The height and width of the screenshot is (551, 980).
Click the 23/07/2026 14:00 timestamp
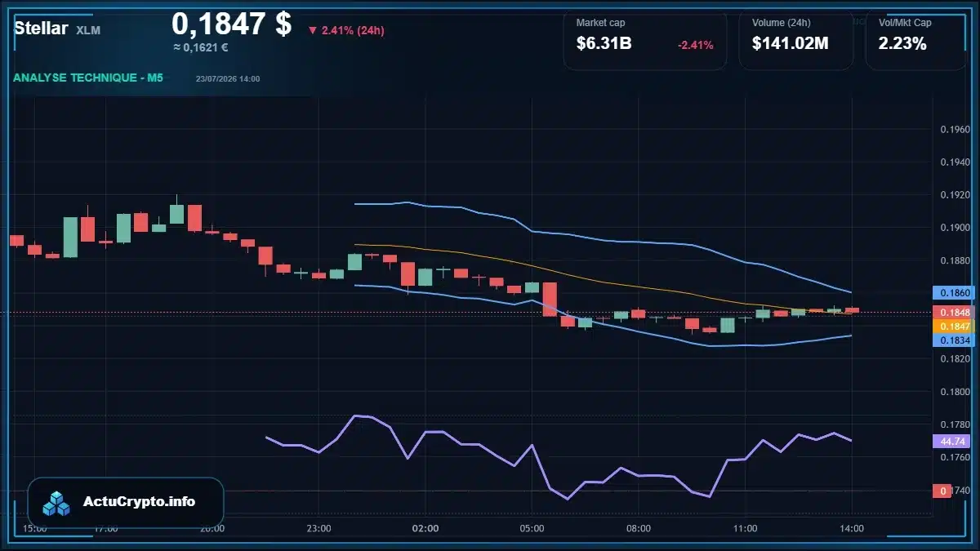pyautogui.click(x=228, y=79)
